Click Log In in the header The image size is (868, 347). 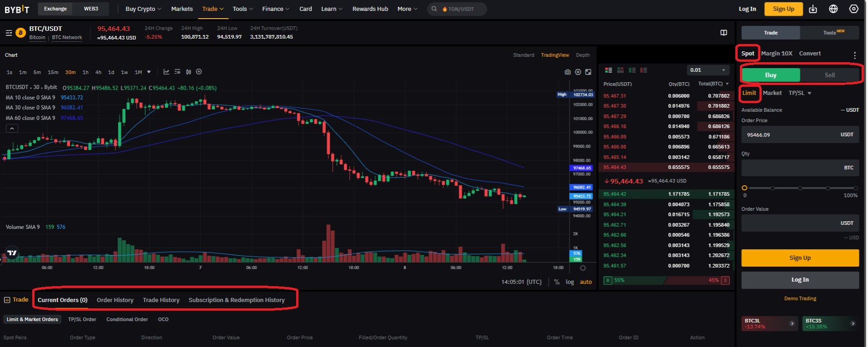click(747, 9)
